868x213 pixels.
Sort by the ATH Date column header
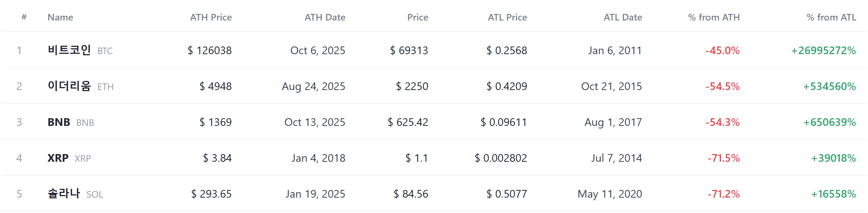click(x=325, y=17)
